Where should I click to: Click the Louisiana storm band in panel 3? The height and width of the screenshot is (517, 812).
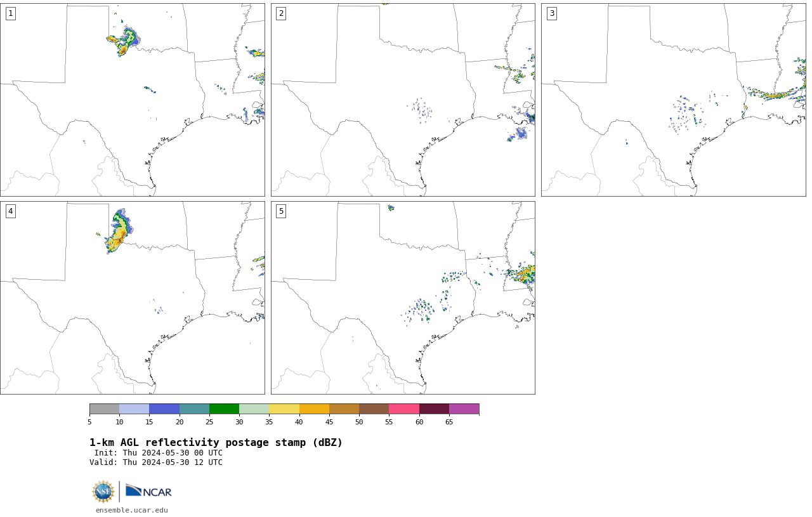tap(775, 95)
